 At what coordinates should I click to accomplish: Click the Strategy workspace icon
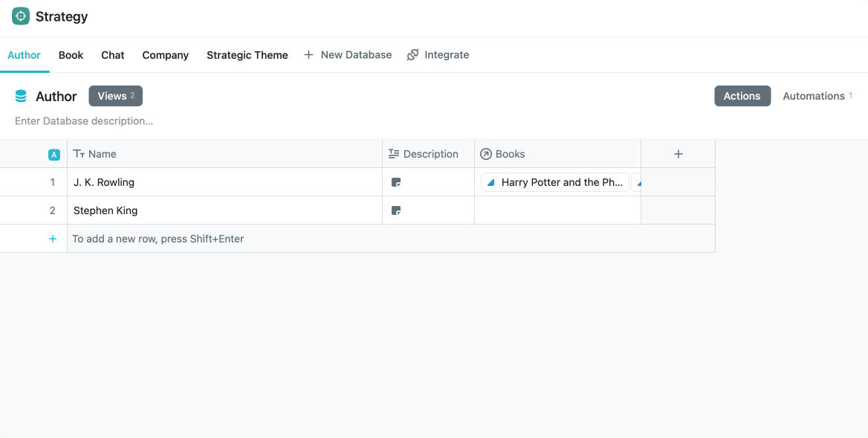click(20, 15)
